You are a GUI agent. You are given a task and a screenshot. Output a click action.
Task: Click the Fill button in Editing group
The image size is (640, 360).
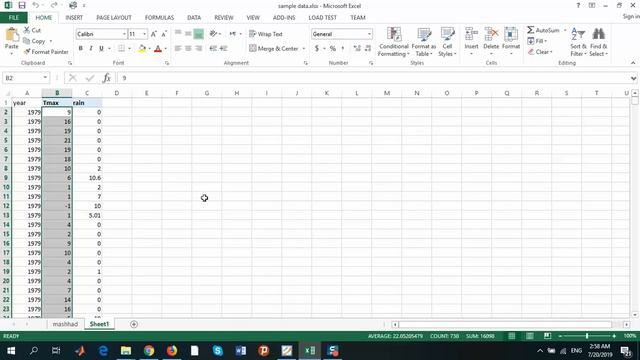point(537,41)
